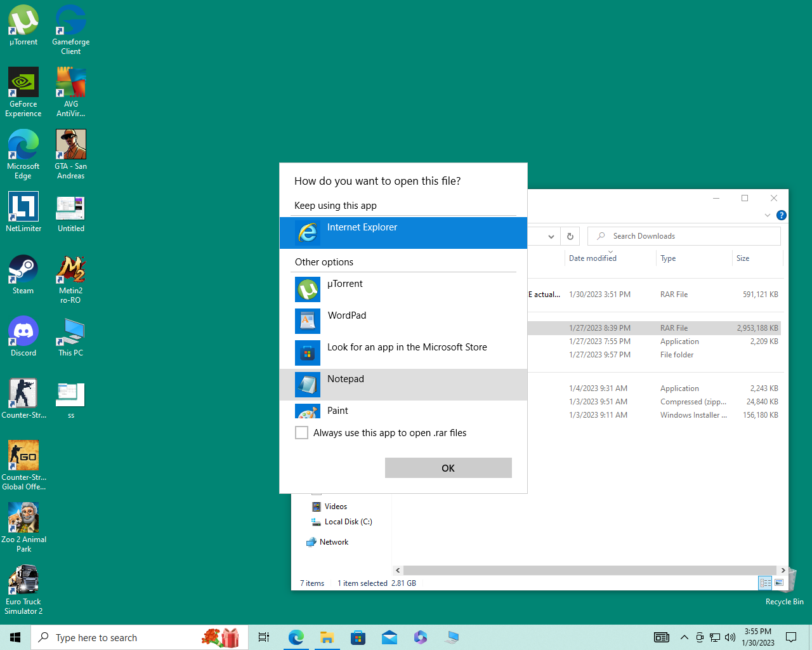Screen dimensions: 812x650
Task: Open the taskbar clock and calendar
Action: pos(758,637)
